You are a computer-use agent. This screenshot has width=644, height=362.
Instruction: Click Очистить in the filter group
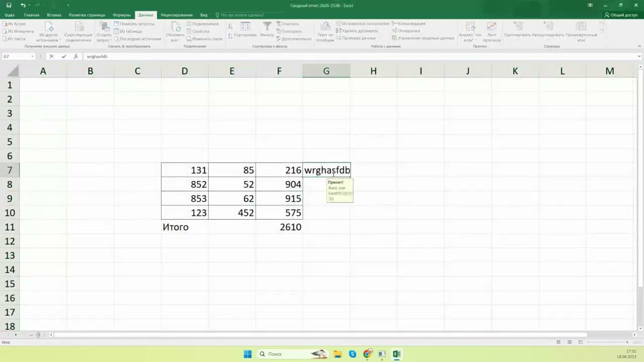tap(287, 24)
